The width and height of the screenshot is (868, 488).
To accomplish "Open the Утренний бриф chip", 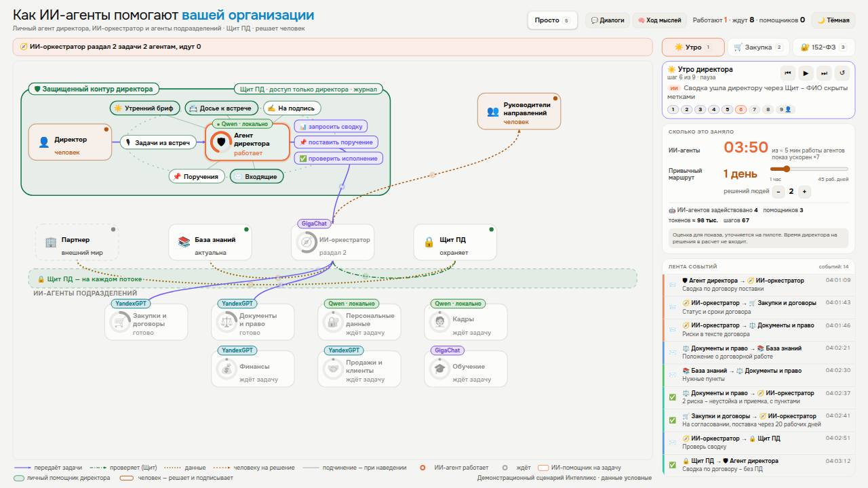I will (x=145, y=108).
